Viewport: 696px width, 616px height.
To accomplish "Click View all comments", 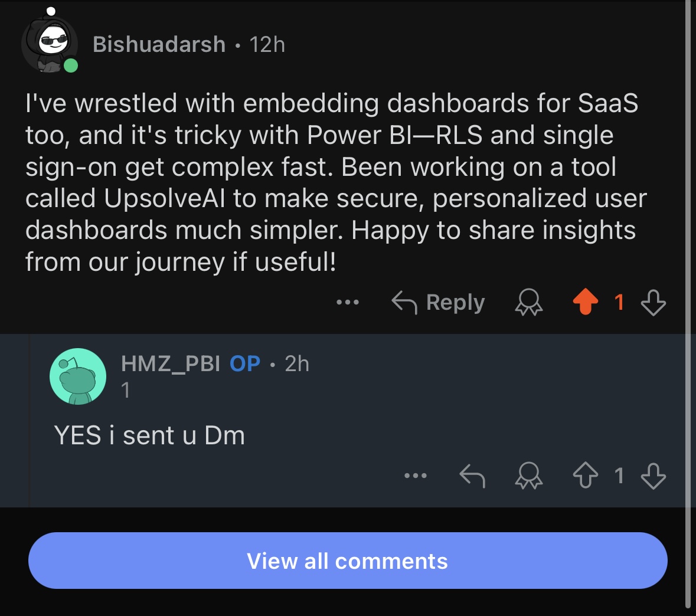I will coord(348,561).
